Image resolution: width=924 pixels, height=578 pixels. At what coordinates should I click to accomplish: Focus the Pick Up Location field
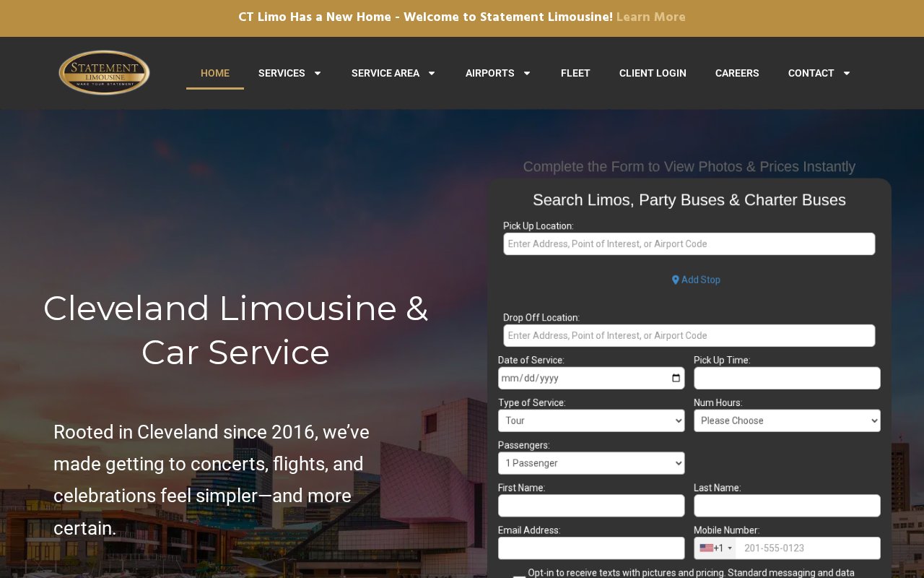[689, 243]
